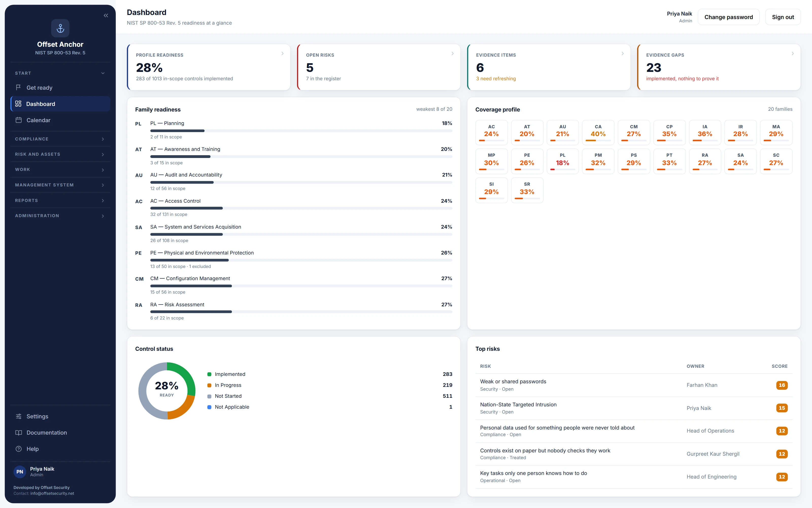The width and height of the screenshot is (812, 508).
Task: Open Calendar from the sidebar
Action: click(x=60, y=120)
